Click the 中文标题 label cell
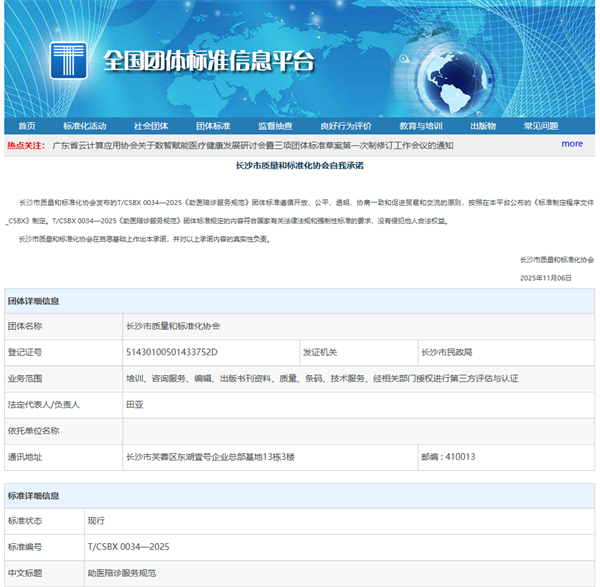Image resolution: width=600 pixels, height=587 pixels. tap(44, 574)
